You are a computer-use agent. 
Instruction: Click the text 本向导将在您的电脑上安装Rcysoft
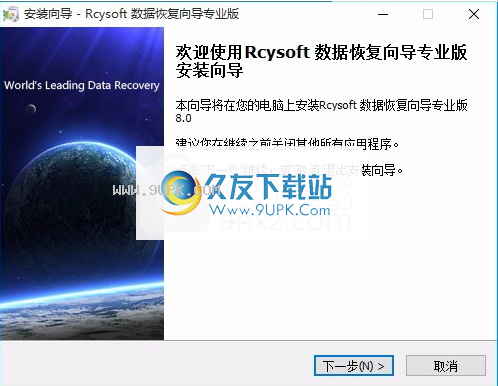(x=266, y=105)
